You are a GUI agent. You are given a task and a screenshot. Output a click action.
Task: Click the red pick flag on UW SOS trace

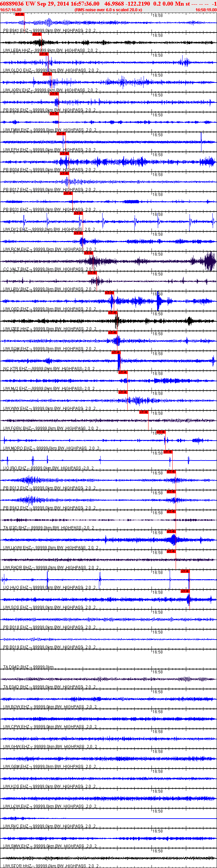point(185,591)
